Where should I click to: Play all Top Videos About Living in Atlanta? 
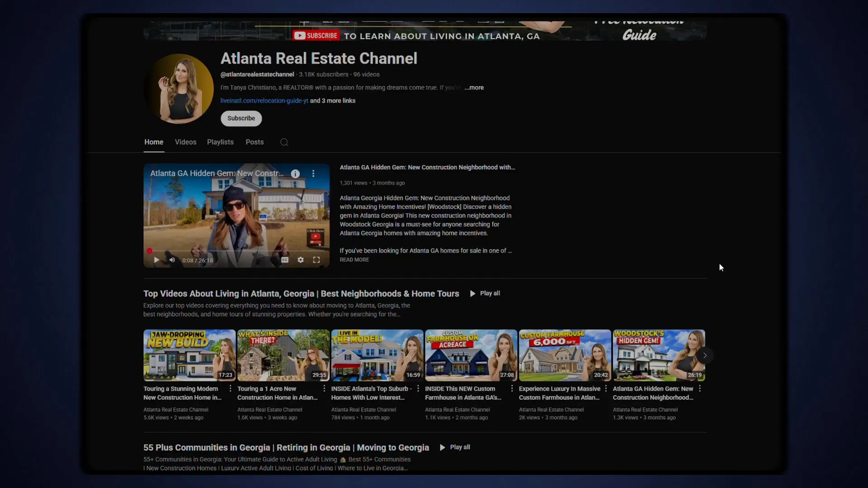click(x=485, y=294)
